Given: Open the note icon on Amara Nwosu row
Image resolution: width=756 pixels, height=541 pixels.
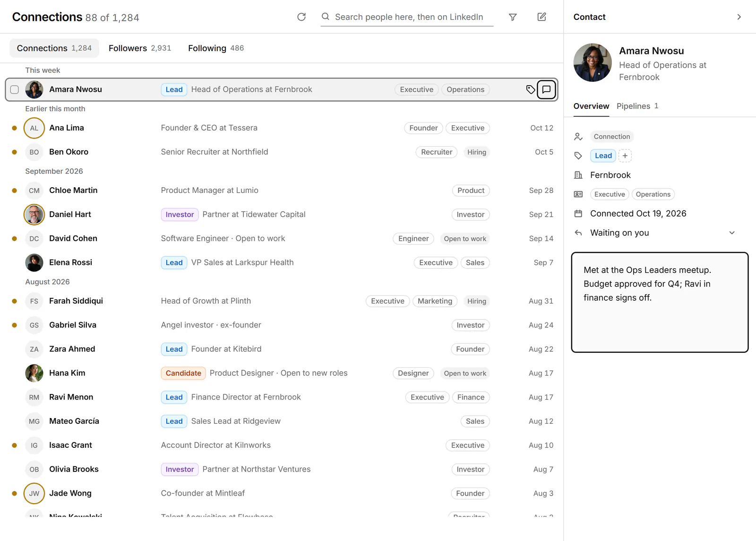Looking at the screenshot, I should pyautogui.click(x=546, y=89).
